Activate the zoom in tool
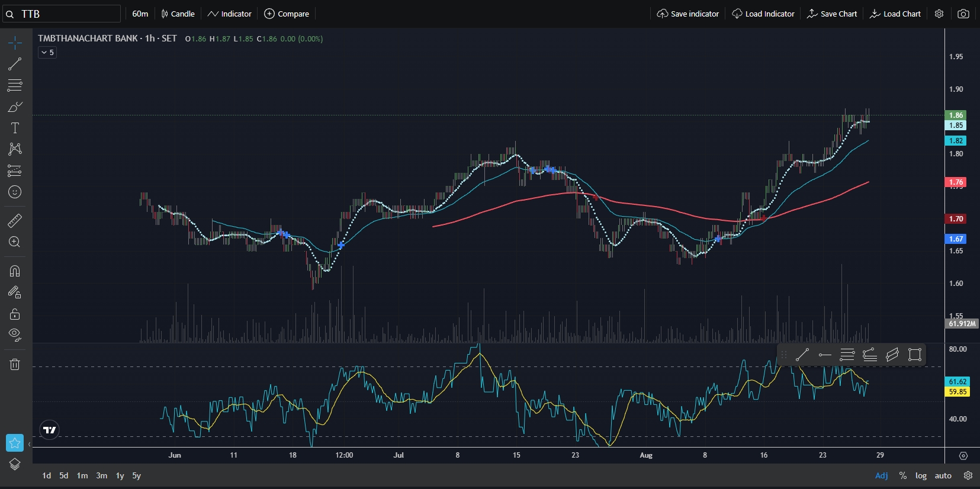Image resolution: width=980 pixels, height=489 pixels. coord(15,242)
